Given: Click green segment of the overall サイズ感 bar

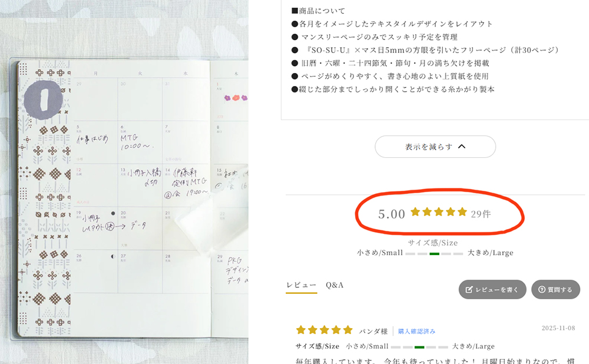Looking at the screenshot, I should pyautogui.click(x=435, y=253).
